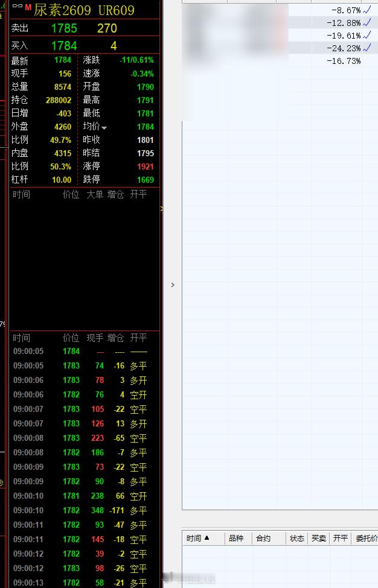Expand the side panel with the gray chevron

point(173,285)
